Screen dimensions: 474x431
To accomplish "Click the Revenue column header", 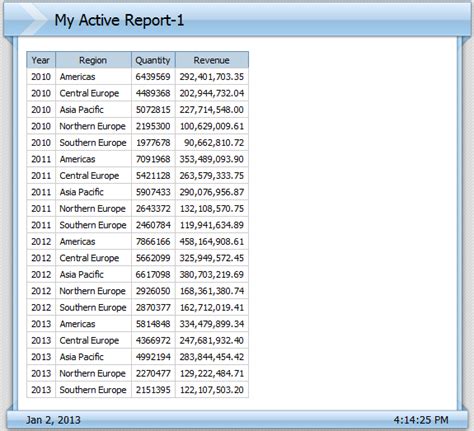I will point(212,60).
